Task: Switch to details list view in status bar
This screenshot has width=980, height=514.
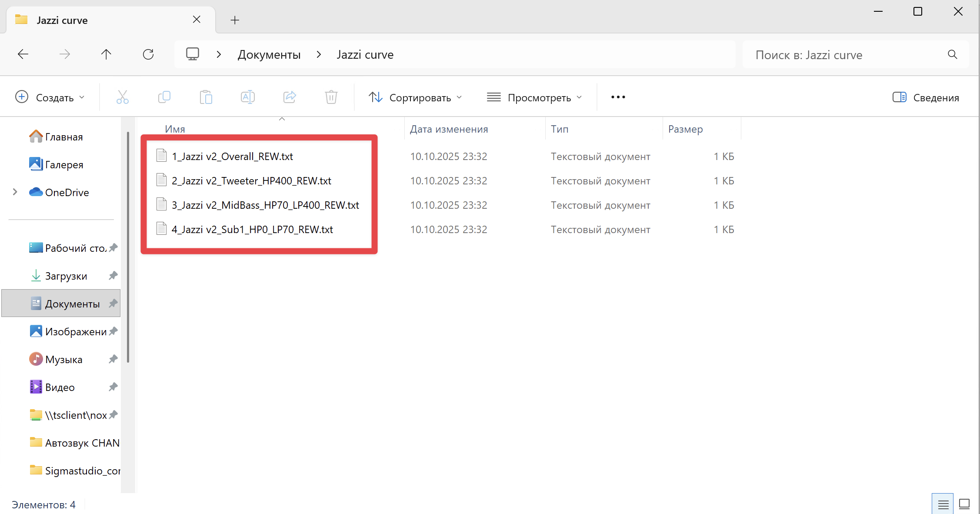Action: click(943, 504)
